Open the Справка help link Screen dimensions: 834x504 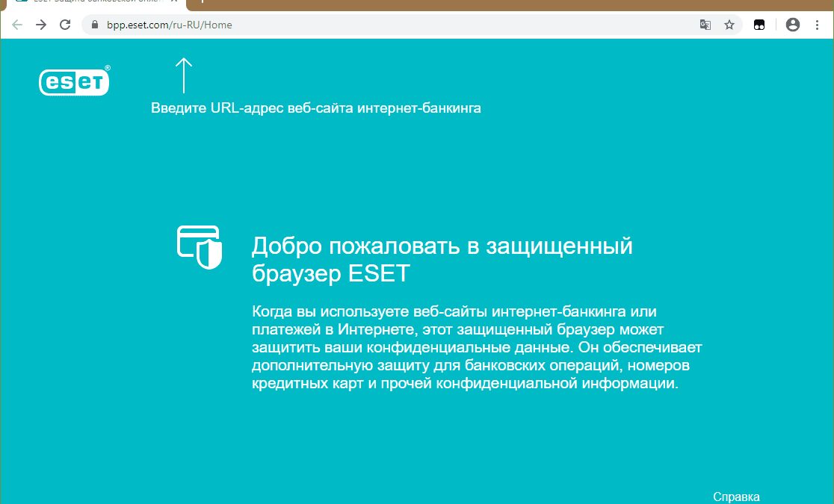point(736,497)
